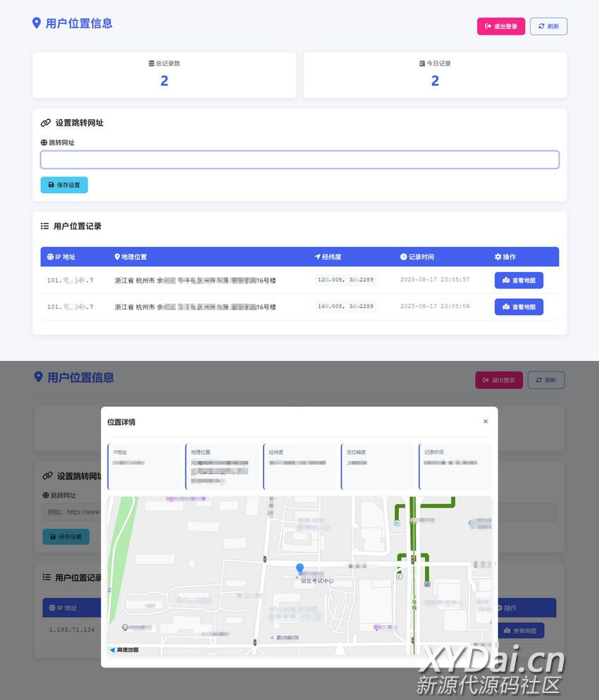The image size is (599, 700).
Task: Click the list icon beside bright 用户位置记录 heading
Action: 45,226
